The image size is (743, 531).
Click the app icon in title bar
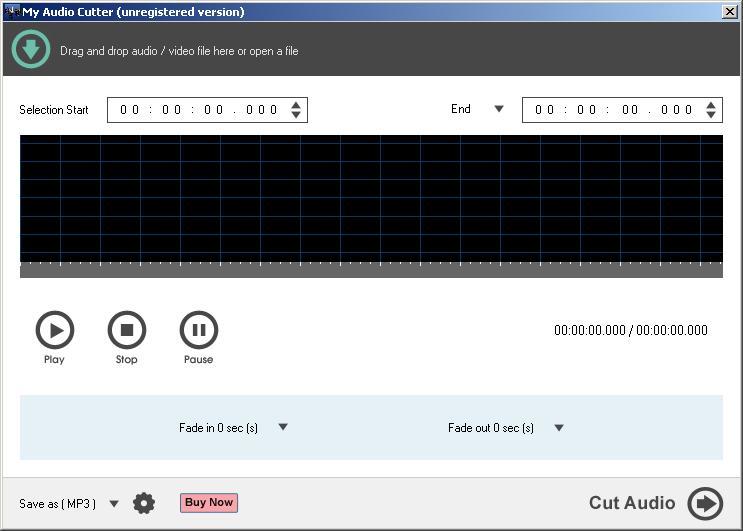12,11
